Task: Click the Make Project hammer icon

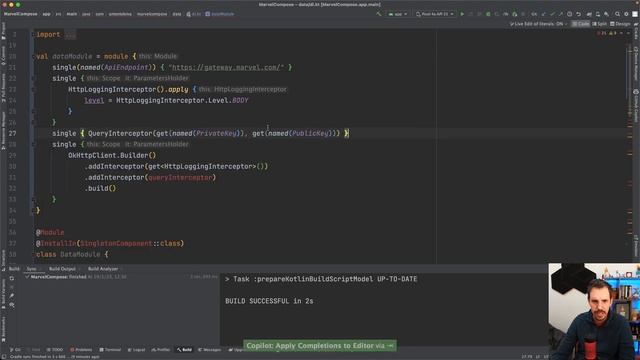Action: click(379, 14)
